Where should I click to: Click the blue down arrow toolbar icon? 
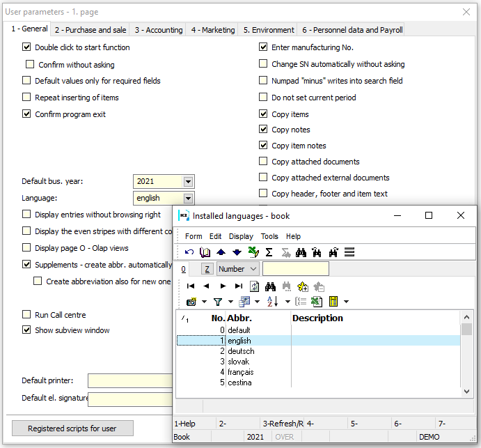click(237, 252)
